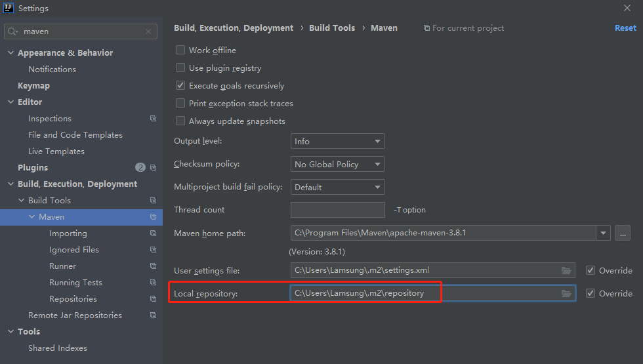
Task: Close the Settings dialog
Action: 627,8
